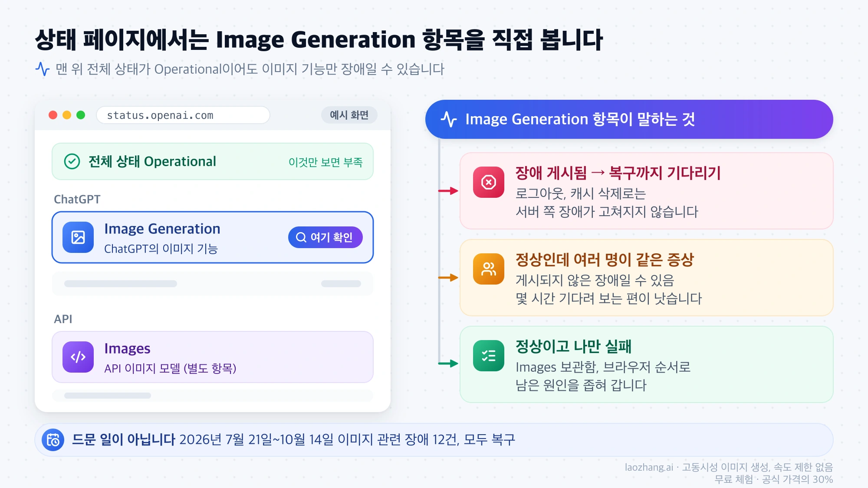Click the red error octagon icon
Screen dimensions: 868x488
click(489, 182)
